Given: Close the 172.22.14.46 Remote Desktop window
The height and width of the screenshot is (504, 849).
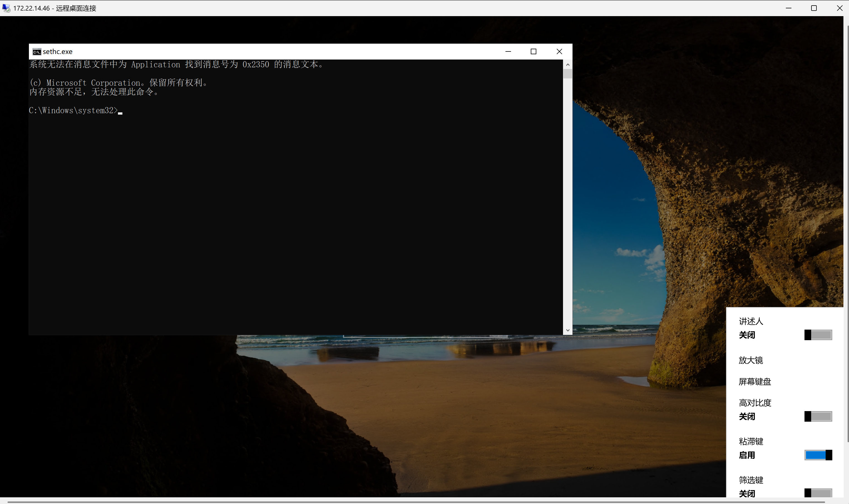Looking at the screenshot, I should pos(840,8).
